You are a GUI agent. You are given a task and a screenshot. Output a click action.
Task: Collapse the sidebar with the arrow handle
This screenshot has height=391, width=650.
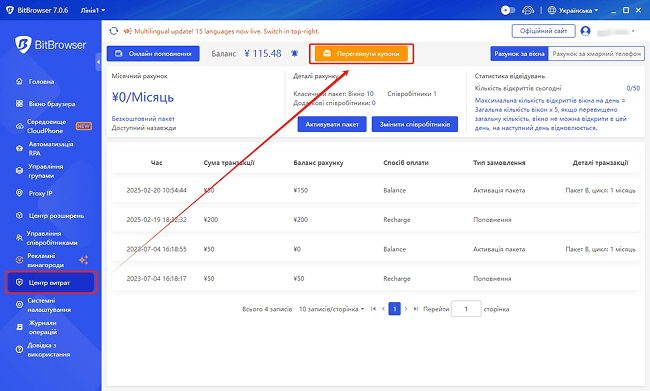click(98, 62)
